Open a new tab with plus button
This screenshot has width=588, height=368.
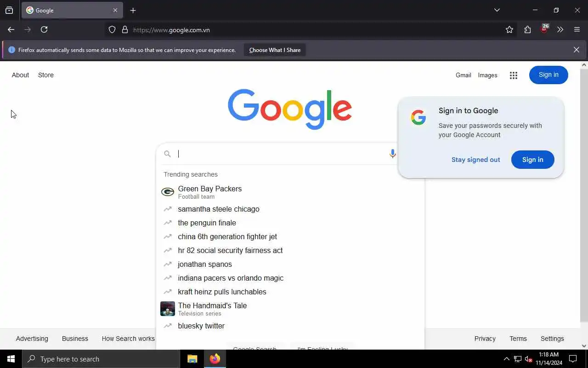[x=133, y=10]
